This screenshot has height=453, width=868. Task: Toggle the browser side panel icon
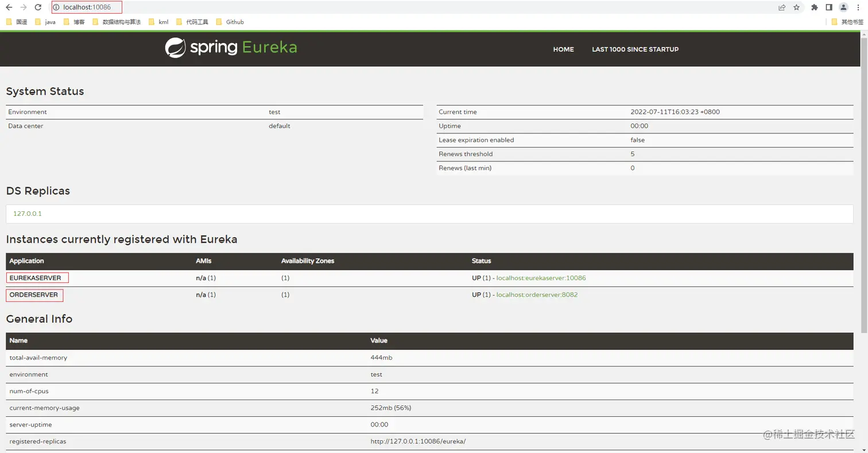tap(829, 7)
